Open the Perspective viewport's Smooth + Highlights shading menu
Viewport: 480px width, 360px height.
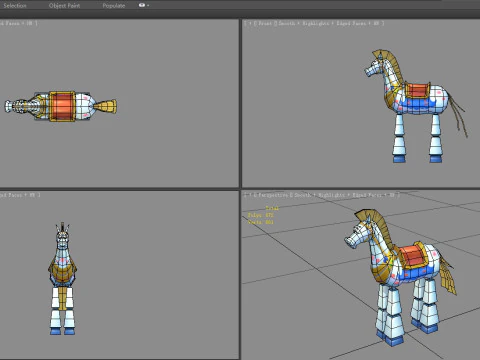[x=343, y=195]
